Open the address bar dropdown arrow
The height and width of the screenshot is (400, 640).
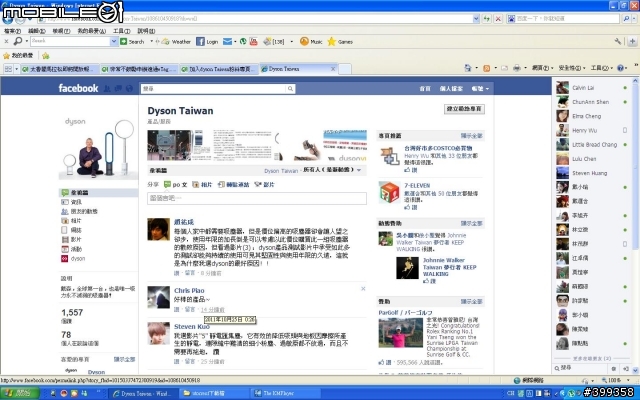(476, 19)
